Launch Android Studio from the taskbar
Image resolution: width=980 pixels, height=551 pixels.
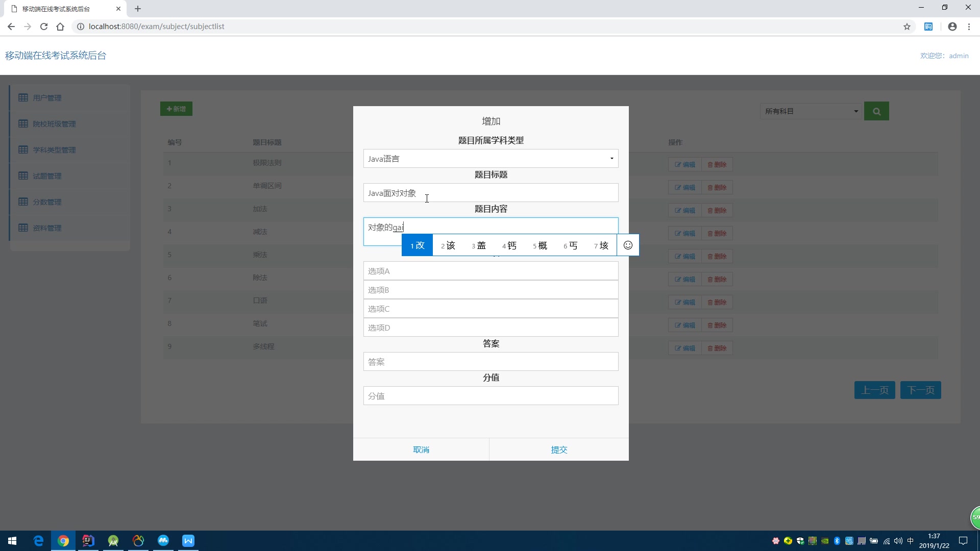click(113, 541)
